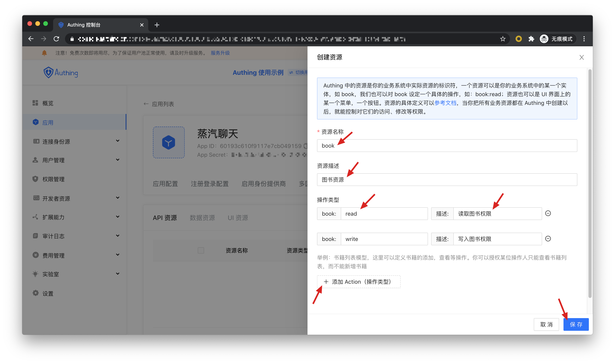Open Chrome three-dot menu
Screen dimensions: 615x364
(584, 39)
